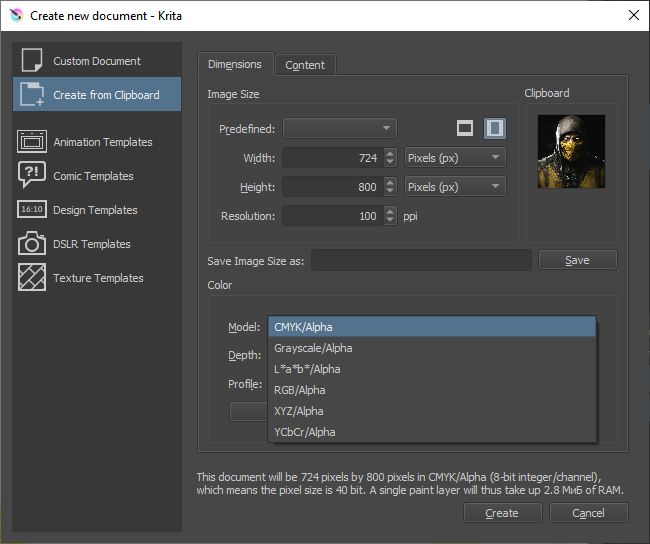Click the Krita logo in title bar
Image resolution: width=650 pixels, height=544 pixels.
pyautogui.click(x=15, y=16)
